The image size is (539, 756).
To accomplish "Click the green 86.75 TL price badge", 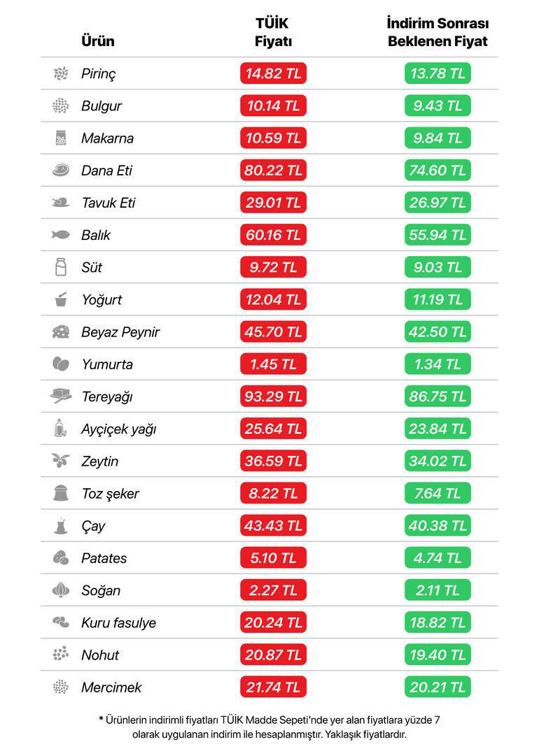I will coord(437,397).
